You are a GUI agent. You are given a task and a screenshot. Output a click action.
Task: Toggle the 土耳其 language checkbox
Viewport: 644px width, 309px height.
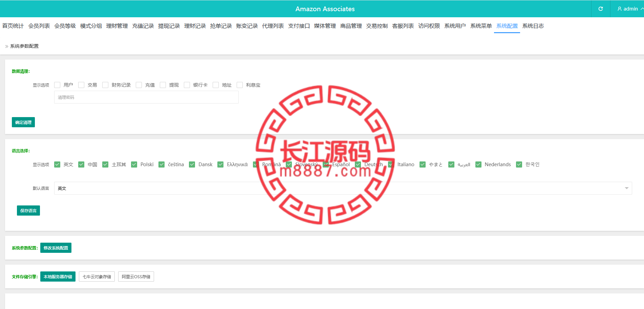105,164
